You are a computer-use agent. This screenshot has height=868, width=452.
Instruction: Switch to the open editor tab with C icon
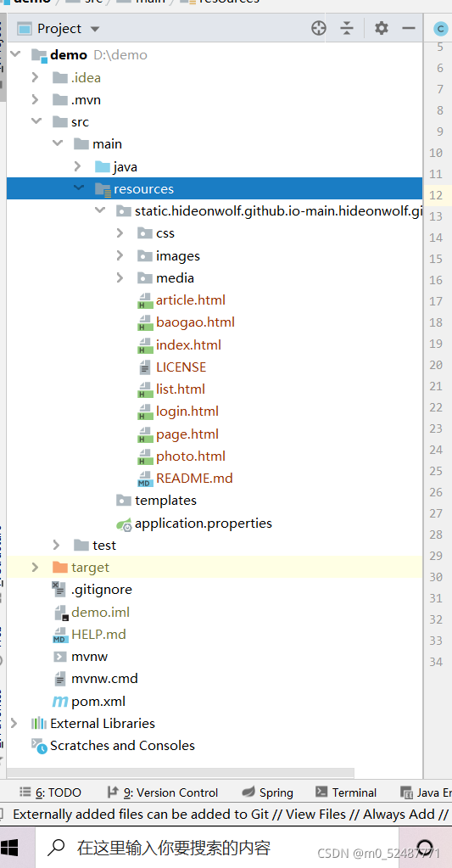[x=440, y=29]
